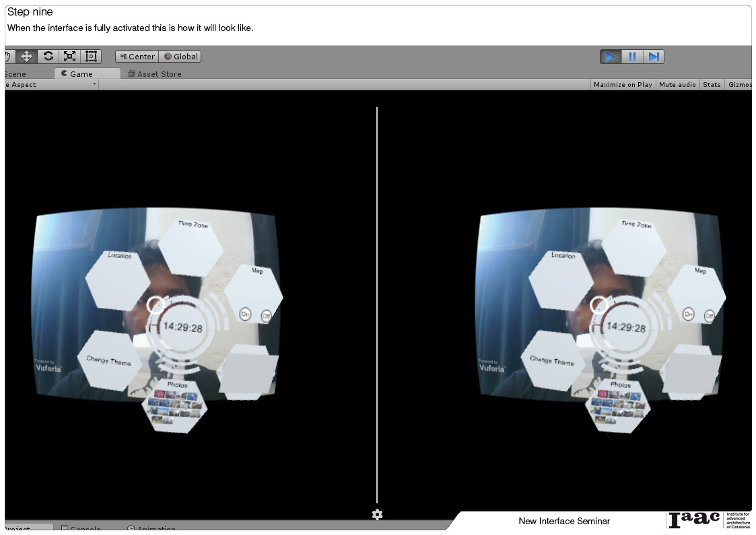Select the Rect transform tool
756x535 pixels.
click(x=91, y=56)
